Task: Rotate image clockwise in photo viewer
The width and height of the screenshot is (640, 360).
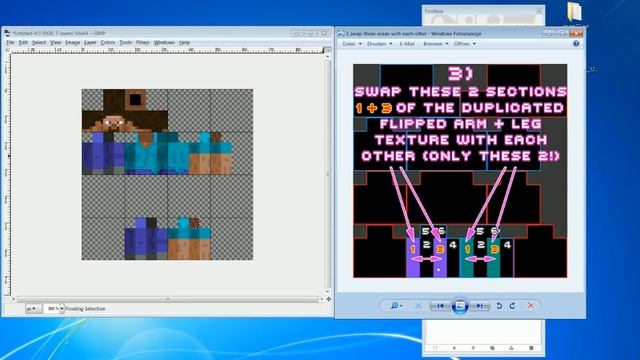Action: (513, 306)
